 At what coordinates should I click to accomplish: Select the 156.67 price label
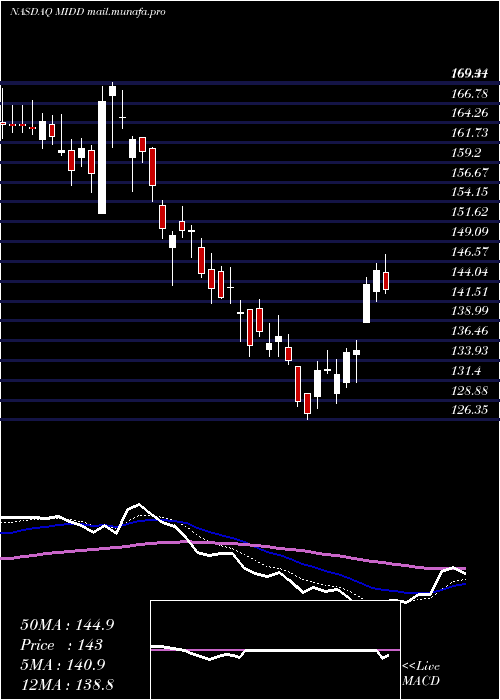(470, 173)
